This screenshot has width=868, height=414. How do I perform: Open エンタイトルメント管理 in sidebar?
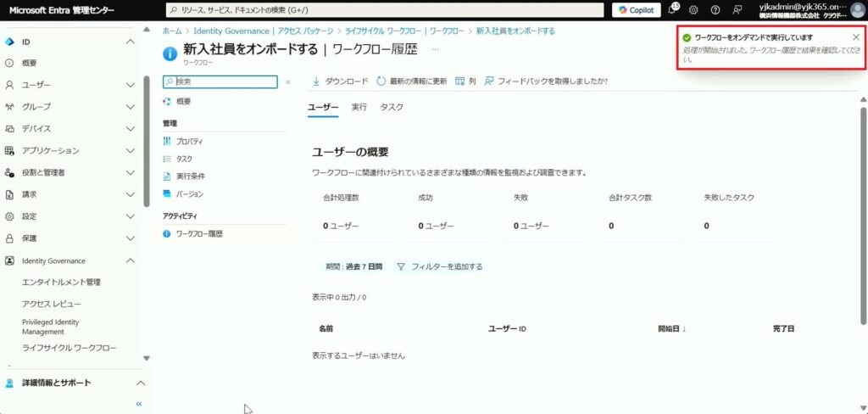[x=61, y=283]
